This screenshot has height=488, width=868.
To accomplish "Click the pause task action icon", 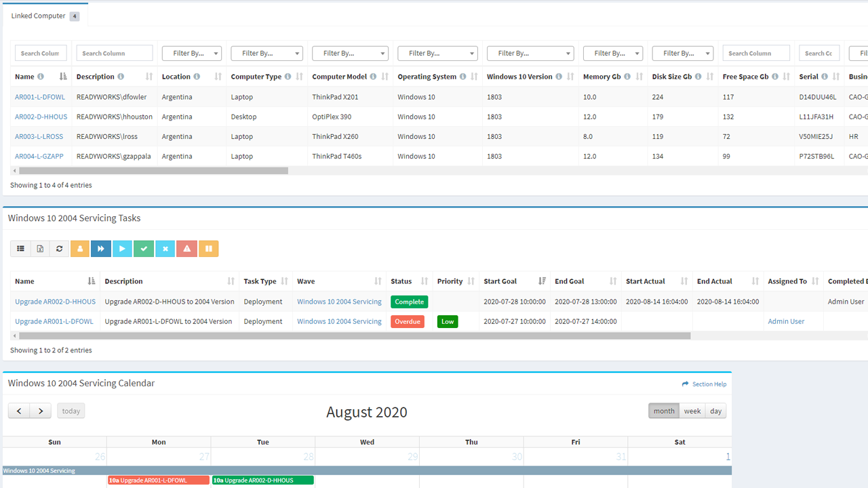I will click(x=208, y=249).
